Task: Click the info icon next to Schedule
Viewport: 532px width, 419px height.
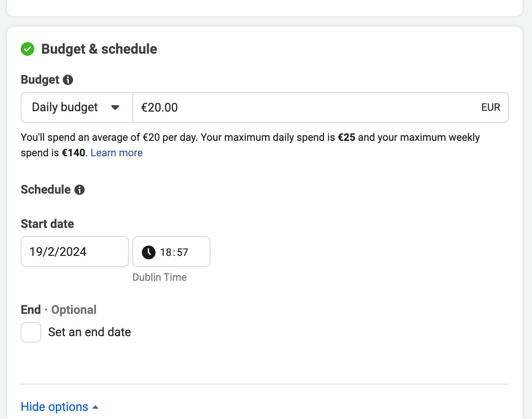Action: [x=79, y=190]
